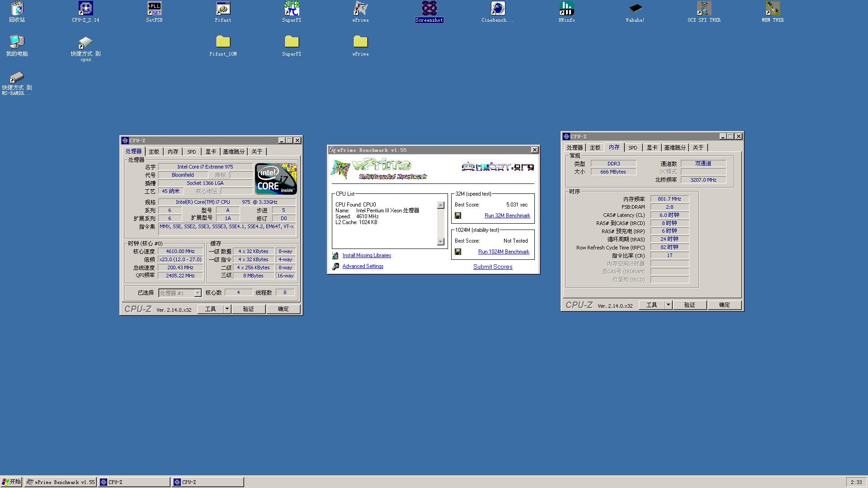Switch to 内存 tab in left CPU-Z
Viewport: 868px width, 488px height.
pos(173,152)
